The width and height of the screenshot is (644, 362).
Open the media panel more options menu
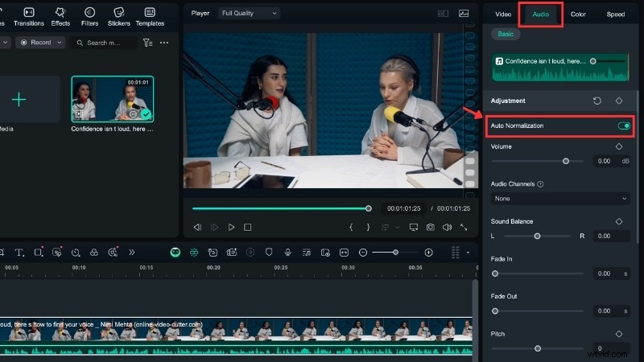coord(164,43)
